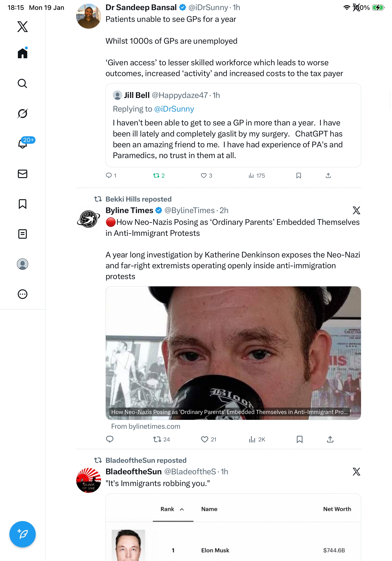Screen dimensions: 392x561
Task: Share the Byline Times post
Action: pyautogui.click(x=330, y=440)
